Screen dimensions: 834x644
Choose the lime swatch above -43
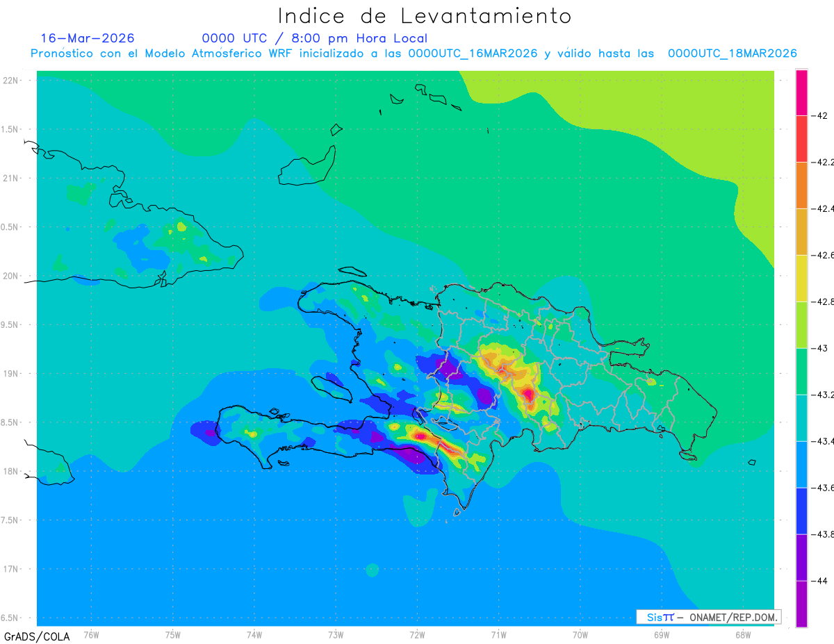(x=801, y=324)
